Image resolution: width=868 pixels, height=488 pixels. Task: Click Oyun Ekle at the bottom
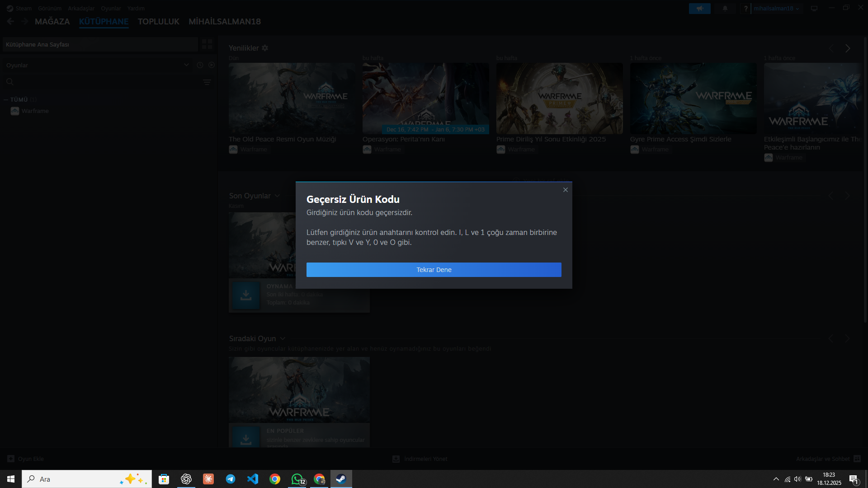26,459
